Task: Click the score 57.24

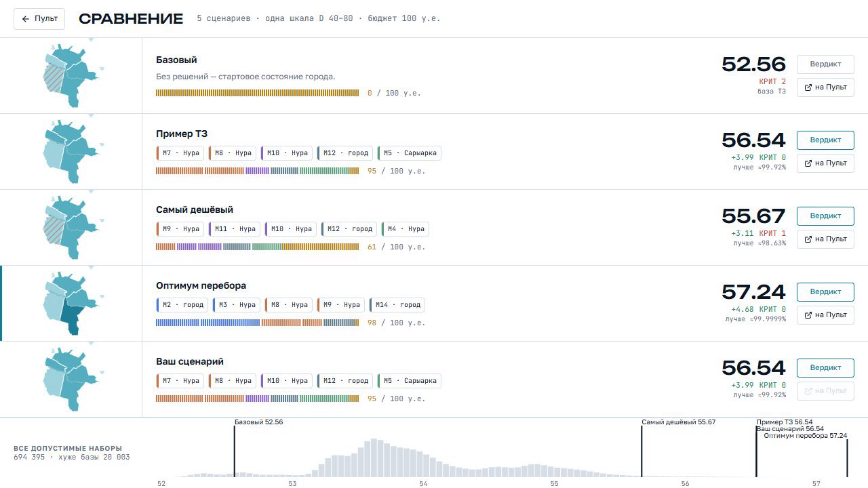Action: pos(753,292)
